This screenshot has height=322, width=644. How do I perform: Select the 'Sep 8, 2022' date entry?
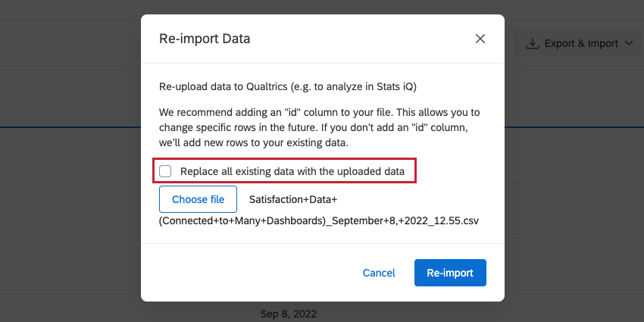[288, 313]
